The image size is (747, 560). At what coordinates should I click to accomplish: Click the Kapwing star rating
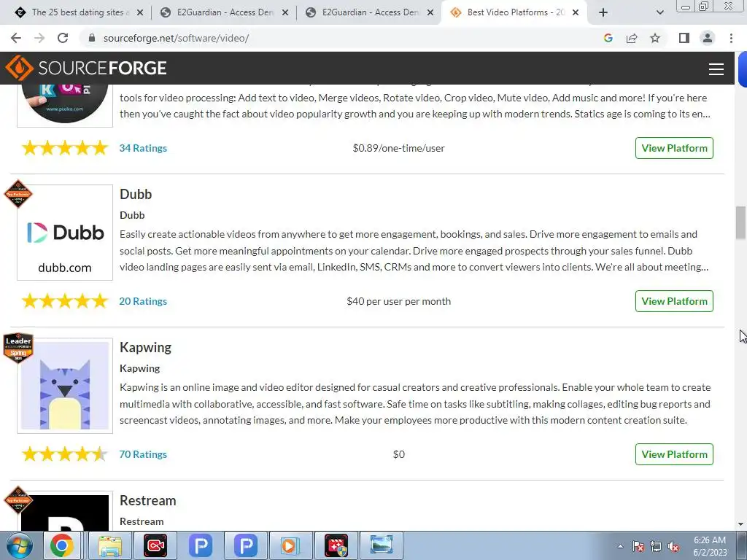[65, 454]
